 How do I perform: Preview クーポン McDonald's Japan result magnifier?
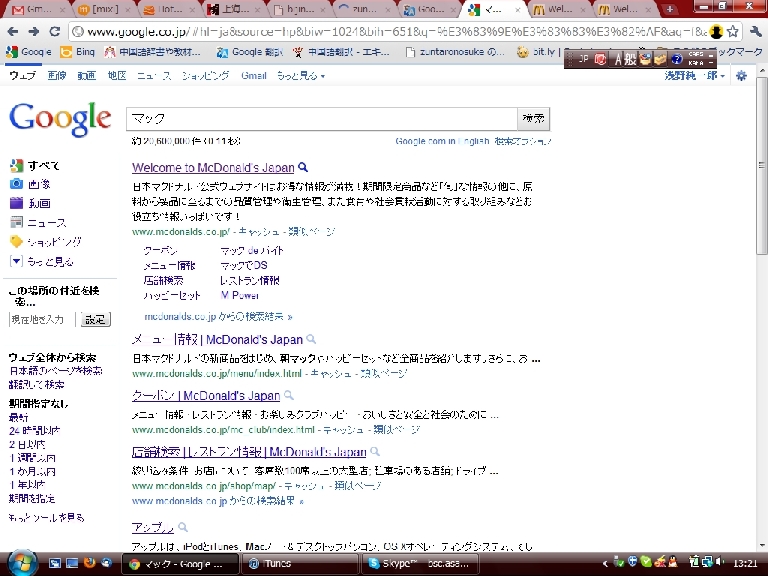pyautogui.click(x=288, y=395)
